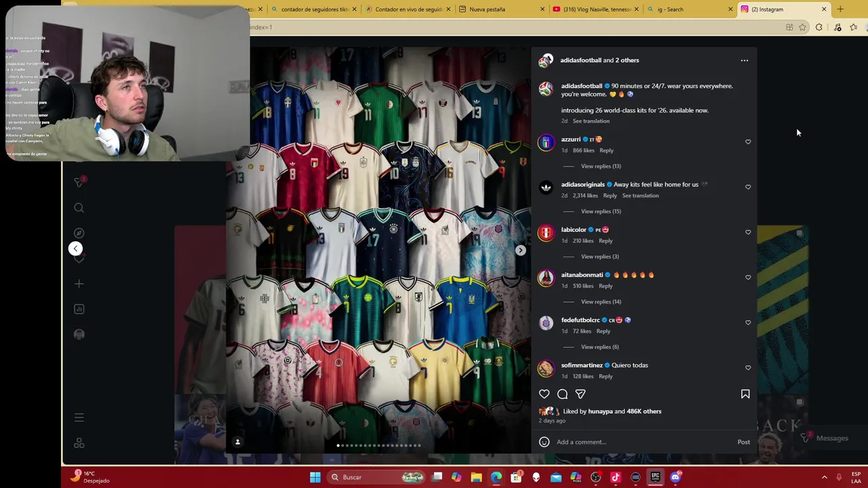Bookmark page with browser star icon
Image resolution: width=868 pixels, height=488 pixels.
point(803,27)
